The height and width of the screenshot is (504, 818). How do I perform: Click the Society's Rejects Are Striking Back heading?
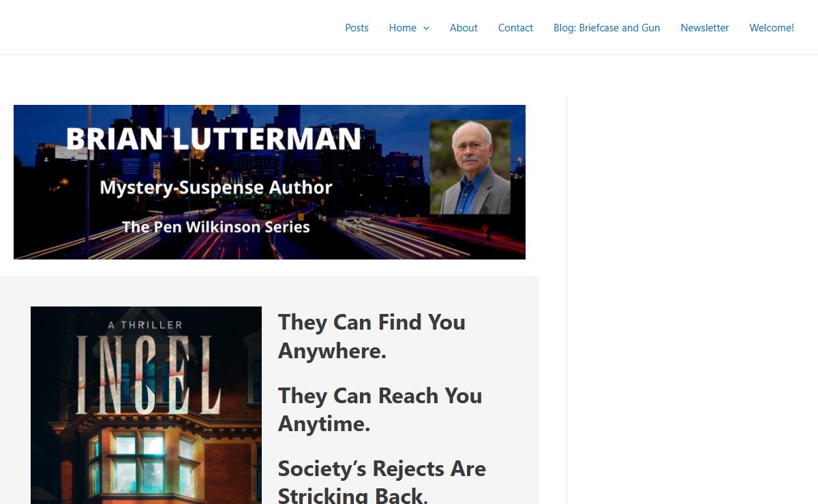pos(382,480)
